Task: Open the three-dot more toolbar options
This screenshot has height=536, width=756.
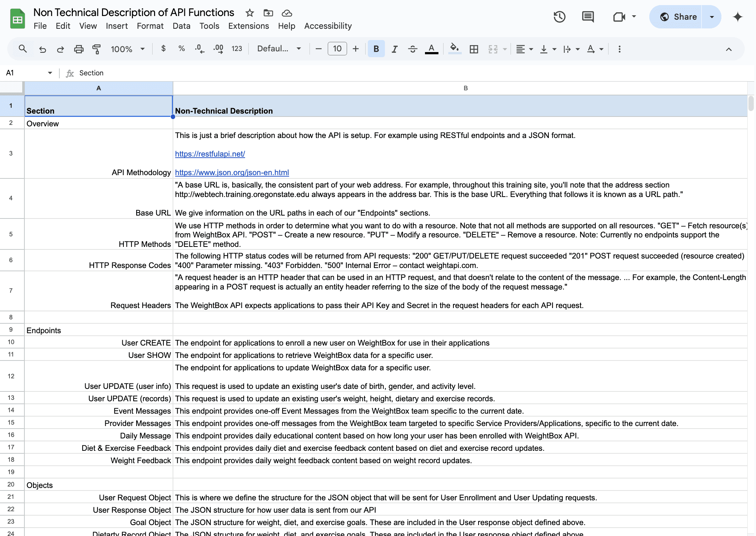Action: (619, 49)
